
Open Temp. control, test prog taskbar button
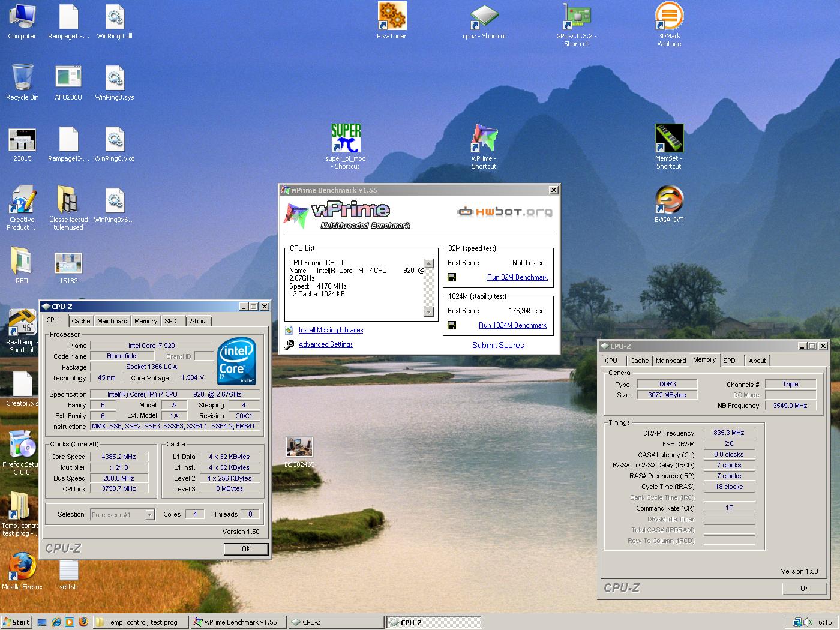coord(141,622)
